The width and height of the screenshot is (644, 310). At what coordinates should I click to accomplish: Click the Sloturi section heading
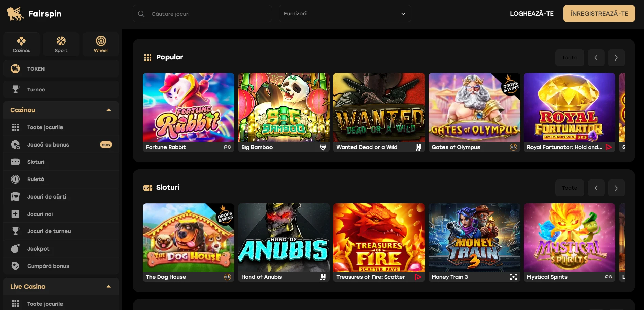(x=168, y=187)
